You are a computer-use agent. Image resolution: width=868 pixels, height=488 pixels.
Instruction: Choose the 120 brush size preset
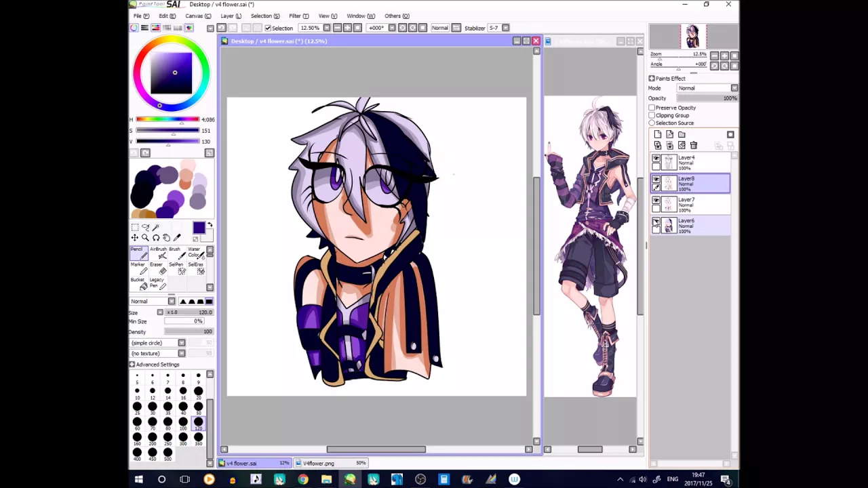[x=198, y=422]
